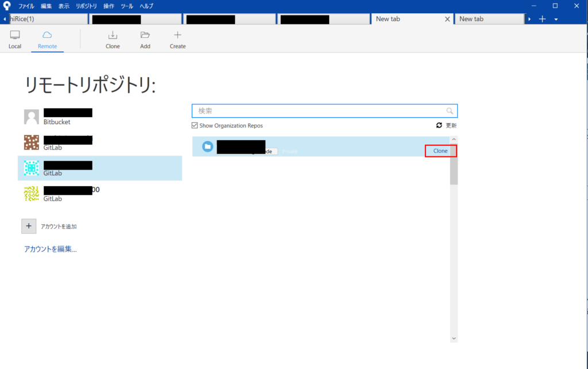This screenshot has height=369, width=588.
Task: Click the Clone toolbar button with download icon
Action: coord(113,40)
